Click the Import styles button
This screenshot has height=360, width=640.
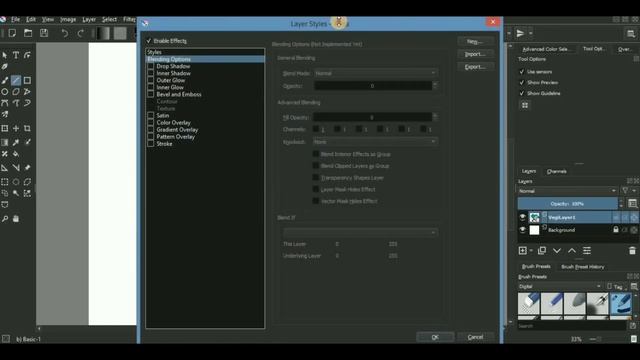coord(476,54)
